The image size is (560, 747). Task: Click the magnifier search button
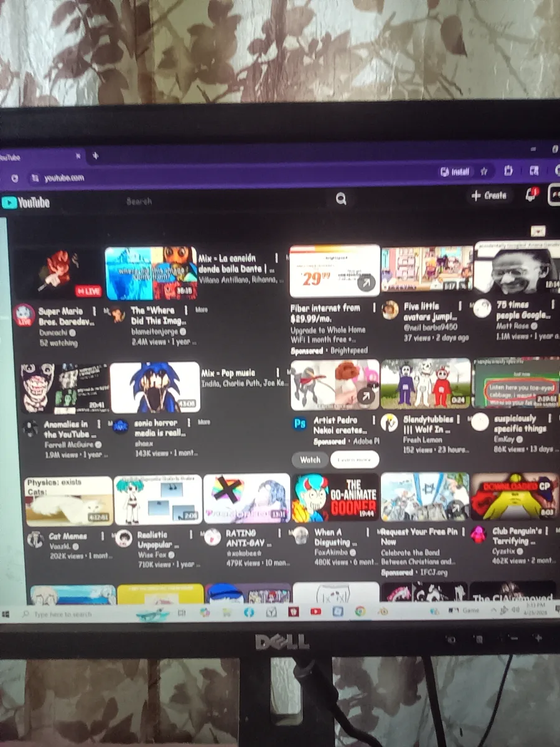[341, 199]
